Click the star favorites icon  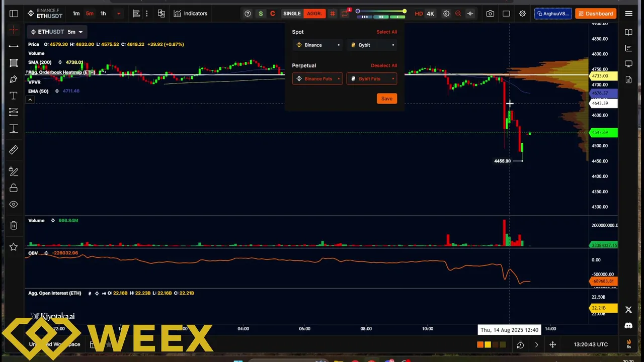14,247
